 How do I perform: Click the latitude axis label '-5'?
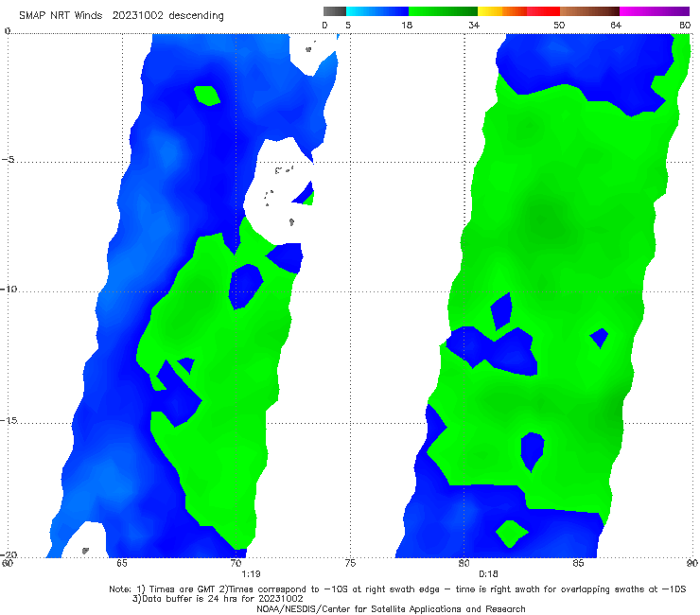pyautogui.click(x=9, y=160)
